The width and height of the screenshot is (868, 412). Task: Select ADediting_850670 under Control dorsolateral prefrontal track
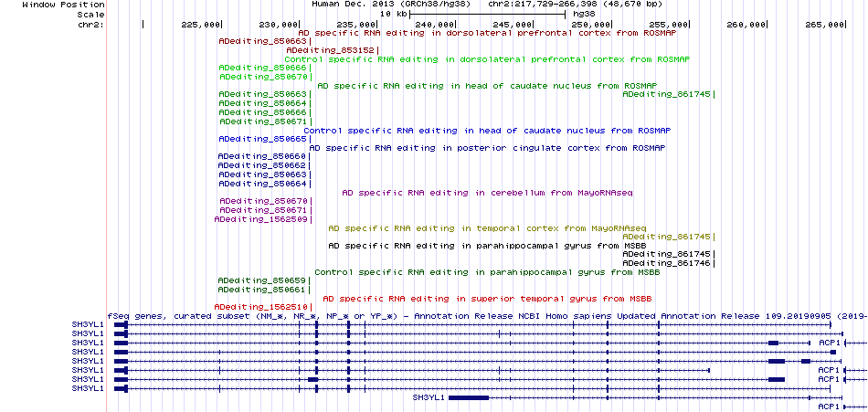[x=263, y=77]
